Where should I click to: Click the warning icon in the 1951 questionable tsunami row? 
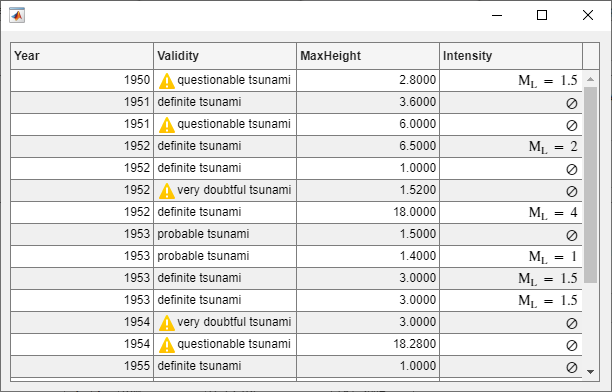pyautogui.click(x=167, y=125)
